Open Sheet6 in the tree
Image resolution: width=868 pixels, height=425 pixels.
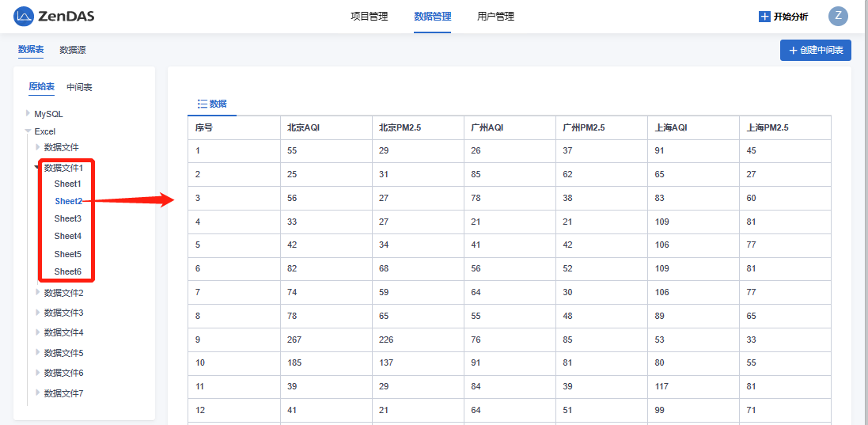(67, 271)
